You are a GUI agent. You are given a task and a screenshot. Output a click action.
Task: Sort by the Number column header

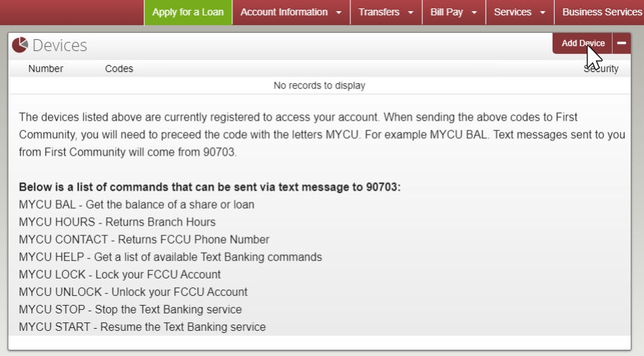46,68
